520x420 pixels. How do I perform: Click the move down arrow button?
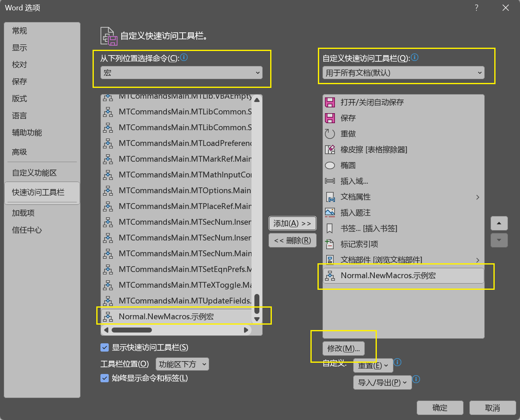coord(499,240)
